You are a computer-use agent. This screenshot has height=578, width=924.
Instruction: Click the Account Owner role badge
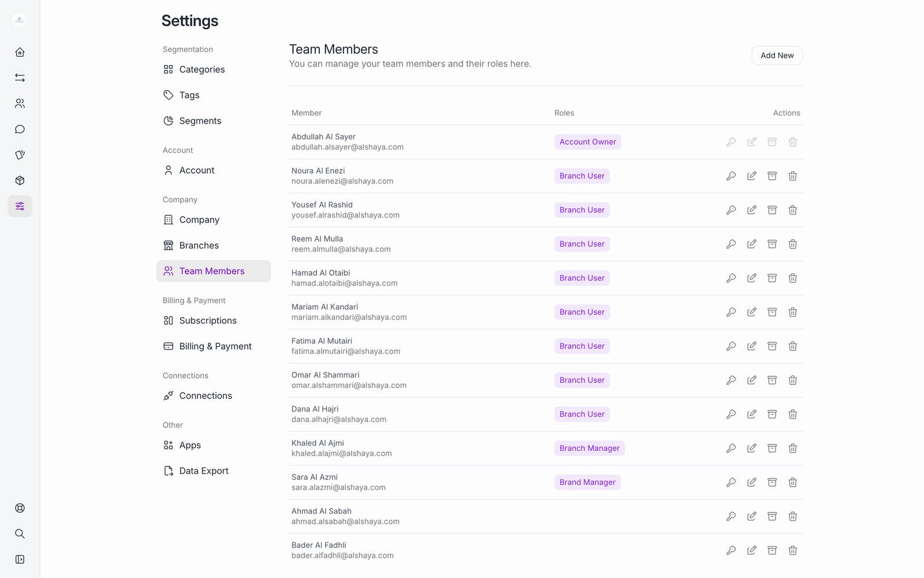tap(588, 142)
